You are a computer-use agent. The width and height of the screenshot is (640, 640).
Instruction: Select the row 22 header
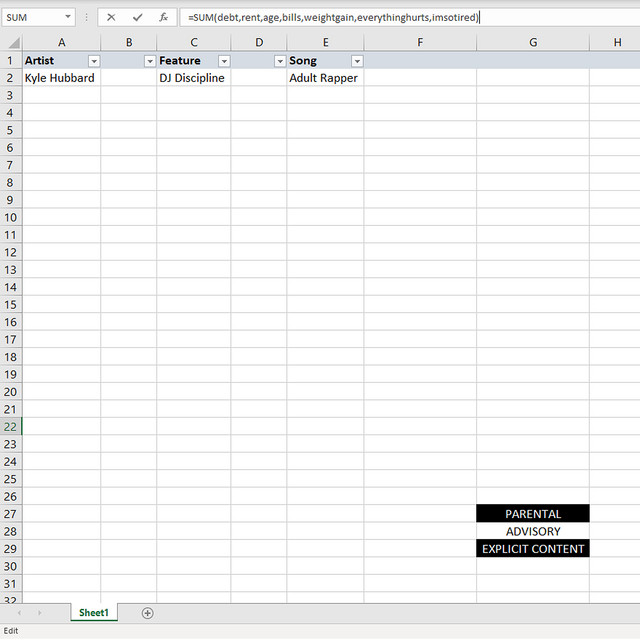11,427
